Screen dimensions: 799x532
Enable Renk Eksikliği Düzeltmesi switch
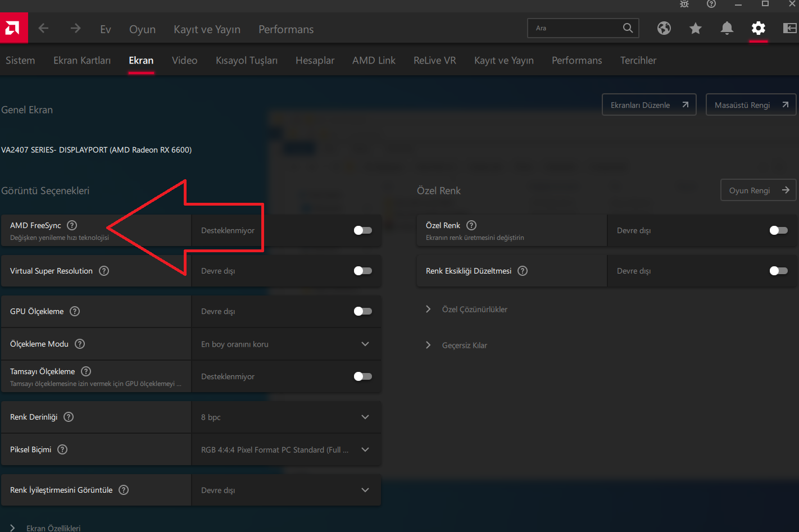(x=779, y=271)
